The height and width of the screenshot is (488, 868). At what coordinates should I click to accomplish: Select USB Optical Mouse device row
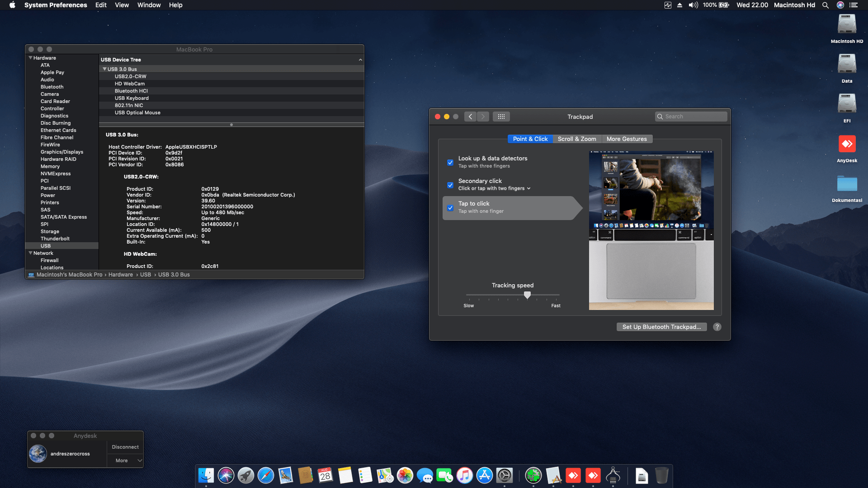click(x=231, y=113)
